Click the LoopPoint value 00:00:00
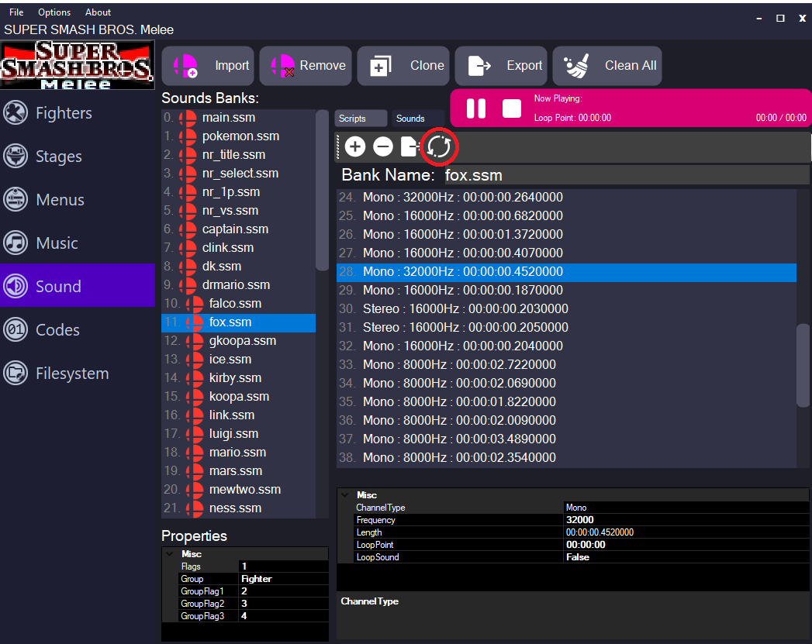Screen dimensions: 812x644 coord(686,545)
